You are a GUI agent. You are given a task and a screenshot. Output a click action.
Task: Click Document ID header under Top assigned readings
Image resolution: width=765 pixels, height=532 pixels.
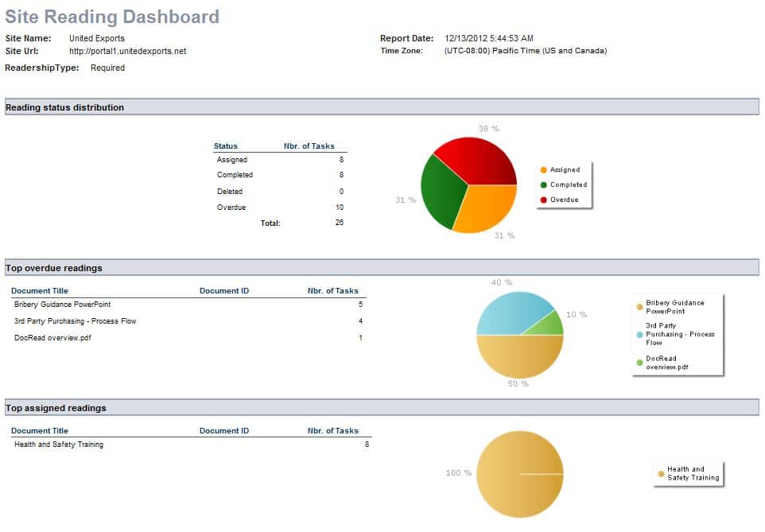[x=224, y=431]
